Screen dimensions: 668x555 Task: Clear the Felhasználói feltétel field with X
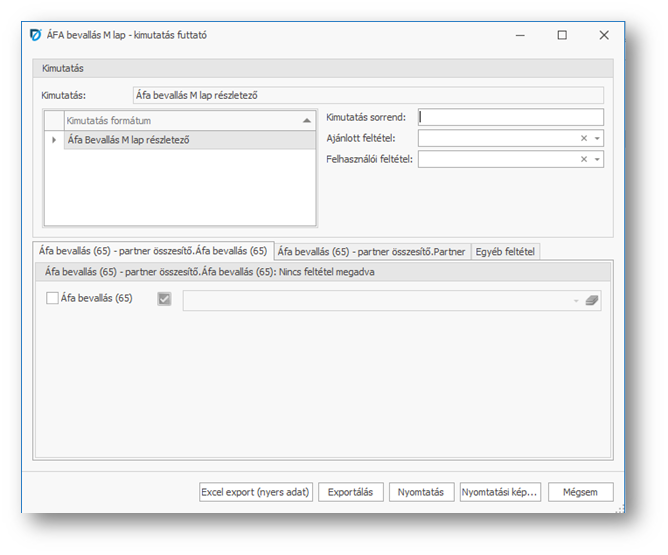pos(584,160)
